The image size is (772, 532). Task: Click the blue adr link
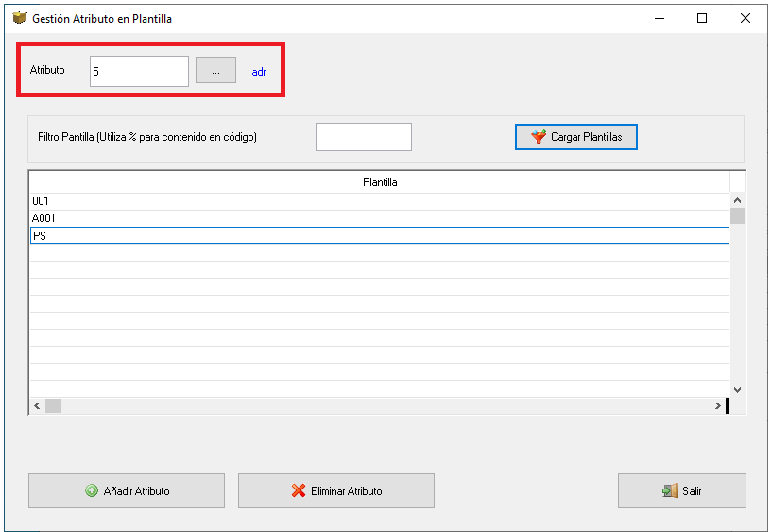point(259,72)
